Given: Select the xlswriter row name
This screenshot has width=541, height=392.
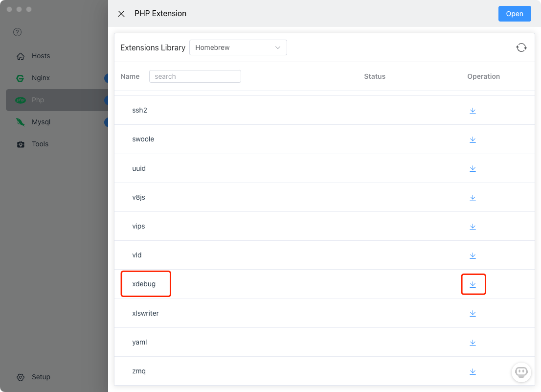Looking at the screenshot, I should (146, 313).
